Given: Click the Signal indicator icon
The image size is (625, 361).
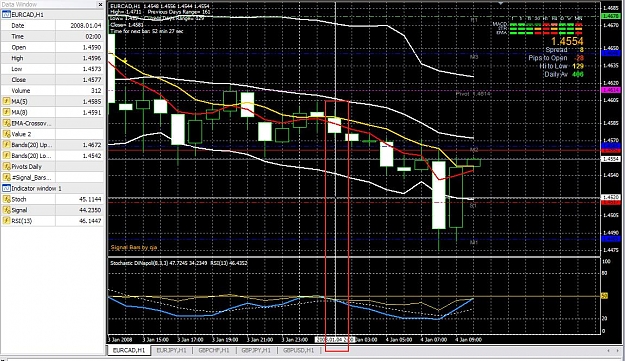Looking at the screenshot, I should [6, 210].
